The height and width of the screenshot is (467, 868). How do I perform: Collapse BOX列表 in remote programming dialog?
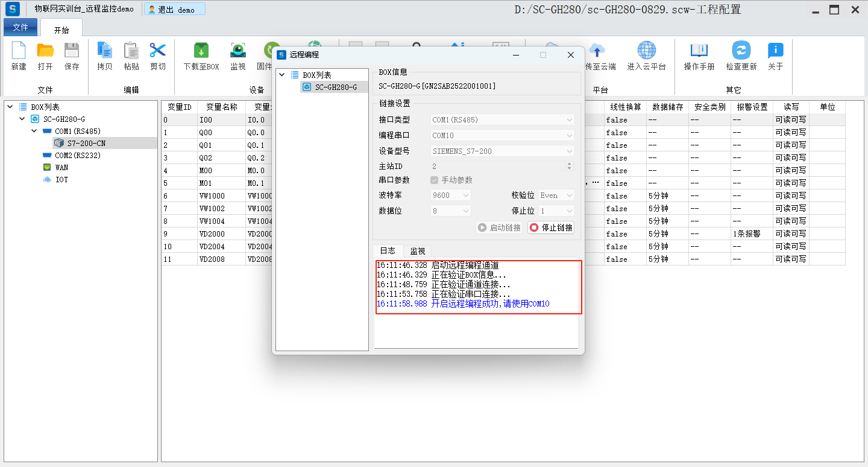[282, 75]
